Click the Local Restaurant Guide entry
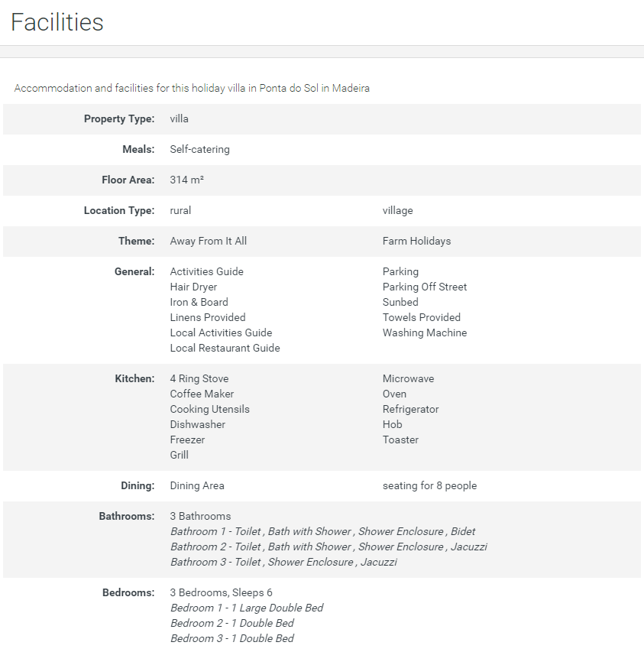Screen dimensions: 644x652 coord(225,348)
